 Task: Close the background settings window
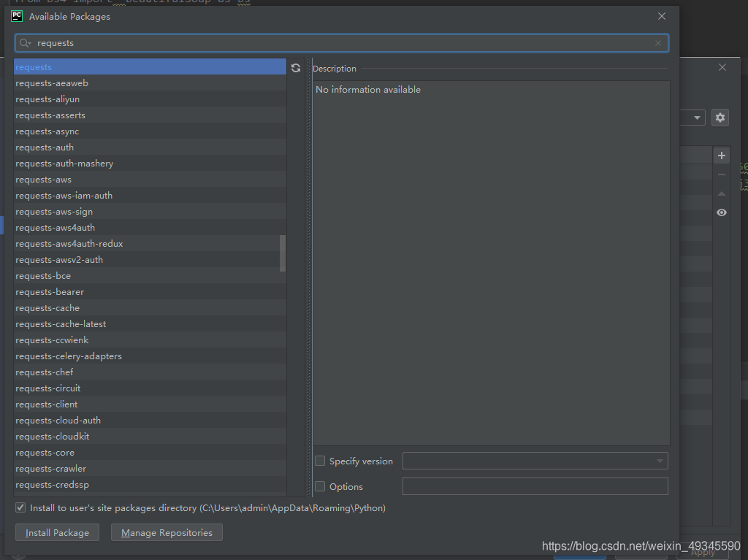coord(722,67)
